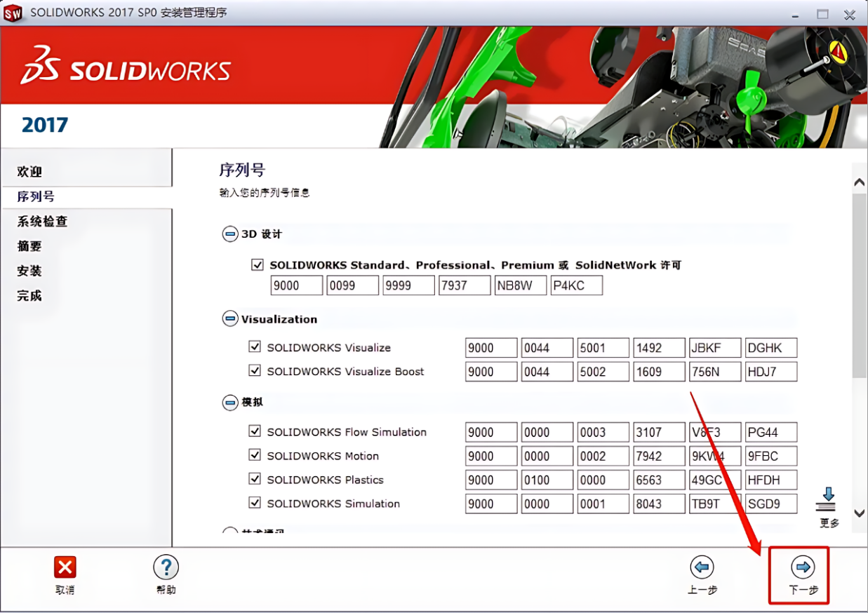
Task: Open Help (帮助) question mark icon
Action: 166,567
